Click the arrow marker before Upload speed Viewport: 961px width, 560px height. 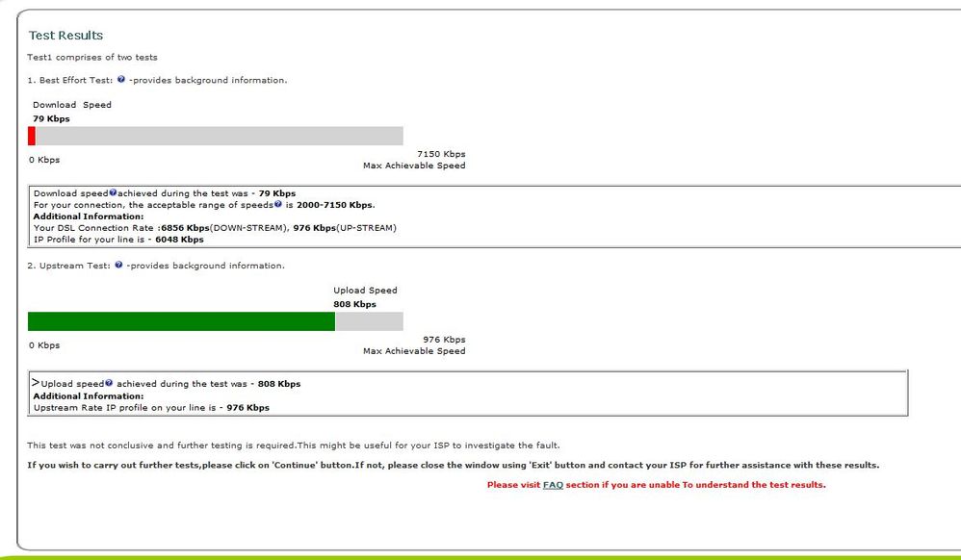click(x=36, y=382)
